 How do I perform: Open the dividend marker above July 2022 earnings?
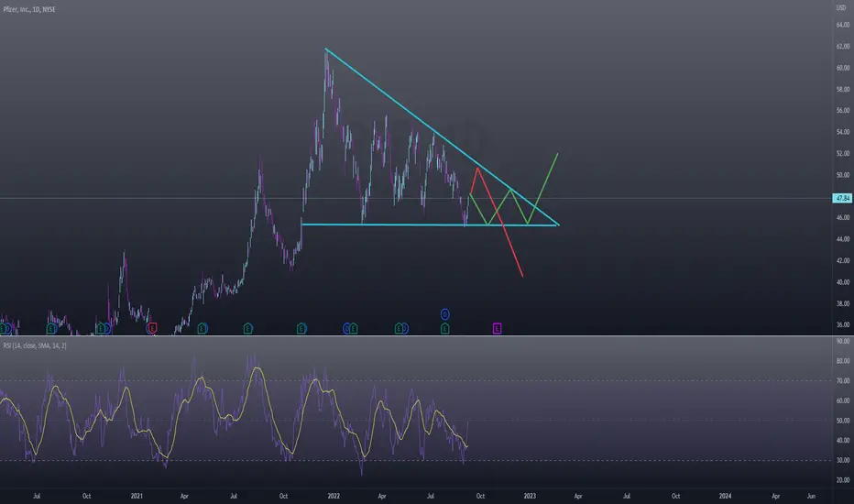click(445, 314)
